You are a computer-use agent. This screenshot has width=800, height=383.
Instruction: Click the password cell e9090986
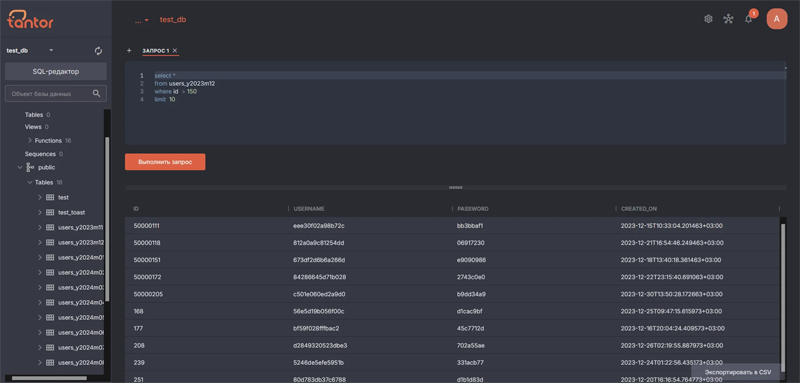471,260
